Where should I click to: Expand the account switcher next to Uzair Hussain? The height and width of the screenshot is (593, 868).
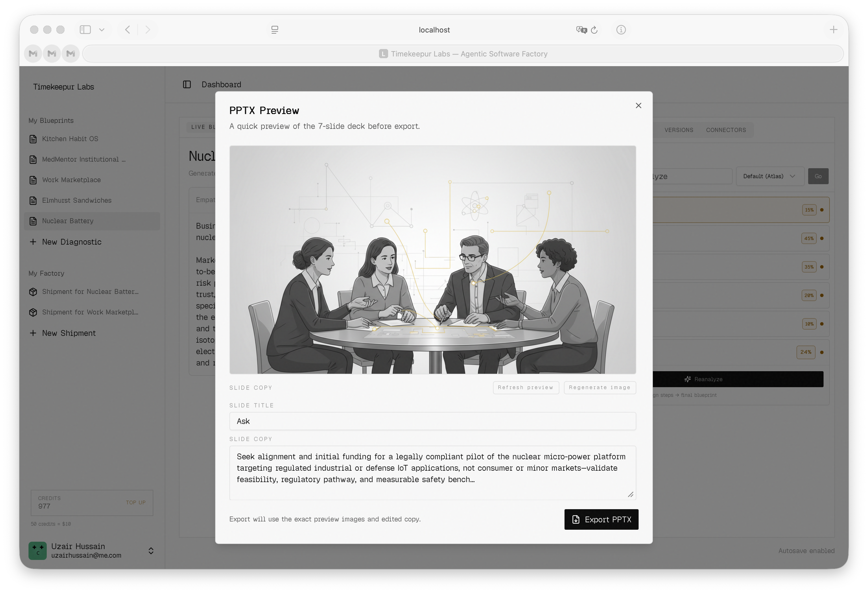[151, 551]
